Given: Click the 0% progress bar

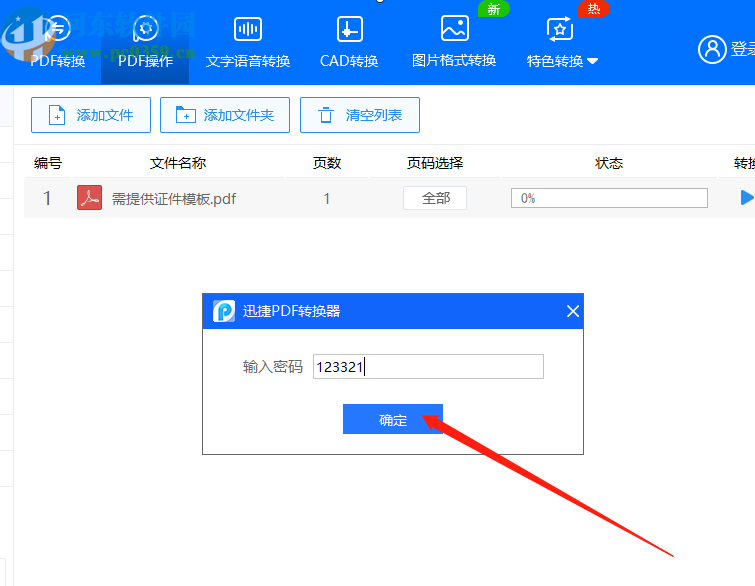Looking at the screenshot, I should click(x=609, y=198).
